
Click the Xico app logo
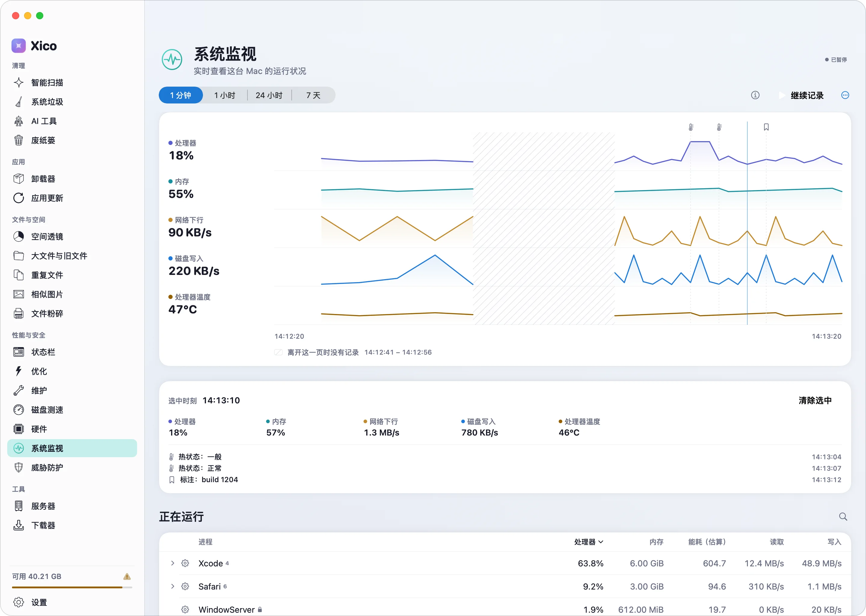pos(19,46)
